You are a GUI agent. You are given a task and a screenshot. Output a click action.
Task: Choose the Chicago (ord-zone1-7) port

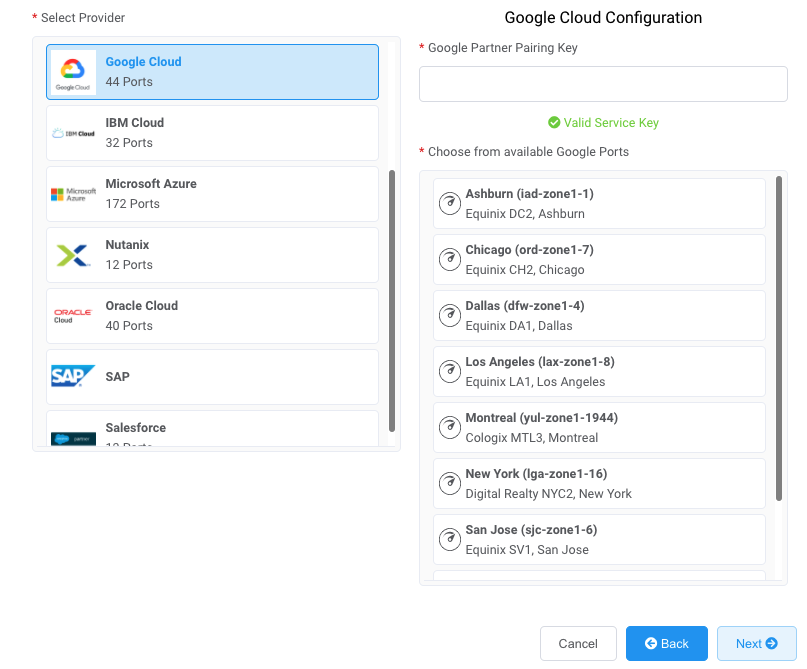[x=599, y=260]
